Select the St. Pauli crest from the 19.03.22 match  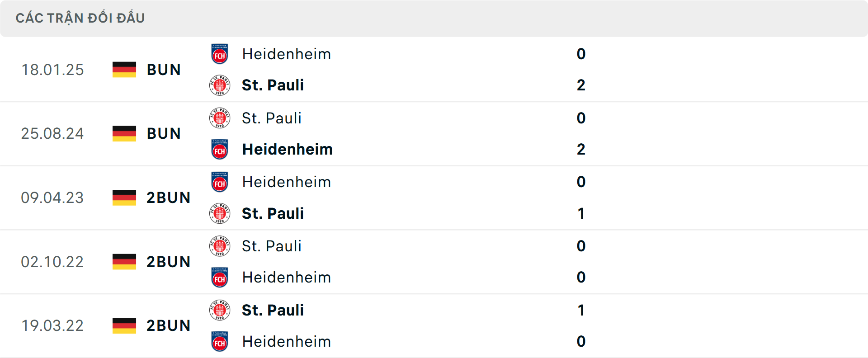(220, 310)
